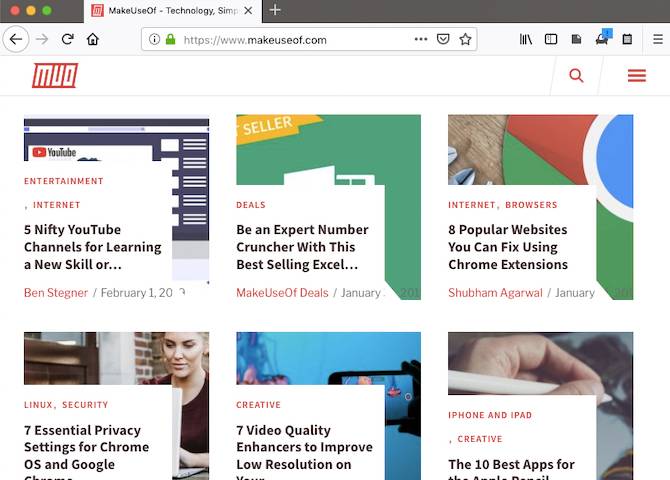Open page actions three-dot menu
Viewport: 670px width, 480px height.
click(x=421, y=39)
